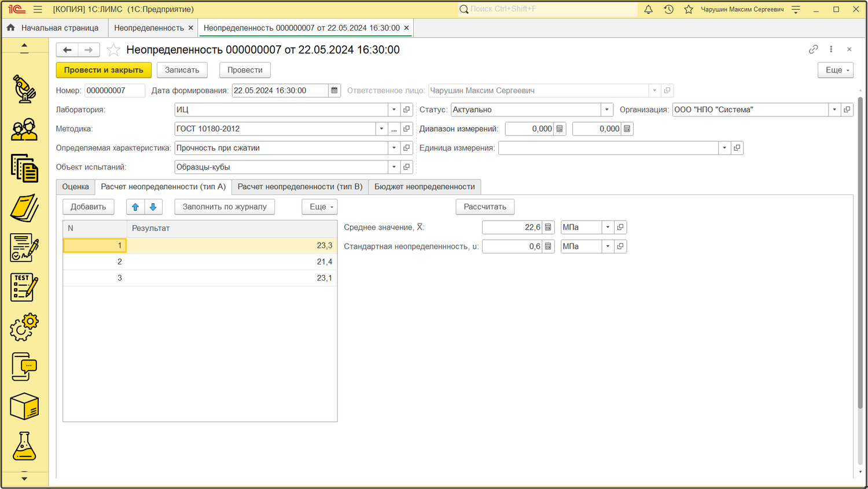868x489 pixels.
Task: Expand the Статус dropdown
Action: [x=606, y=109]
